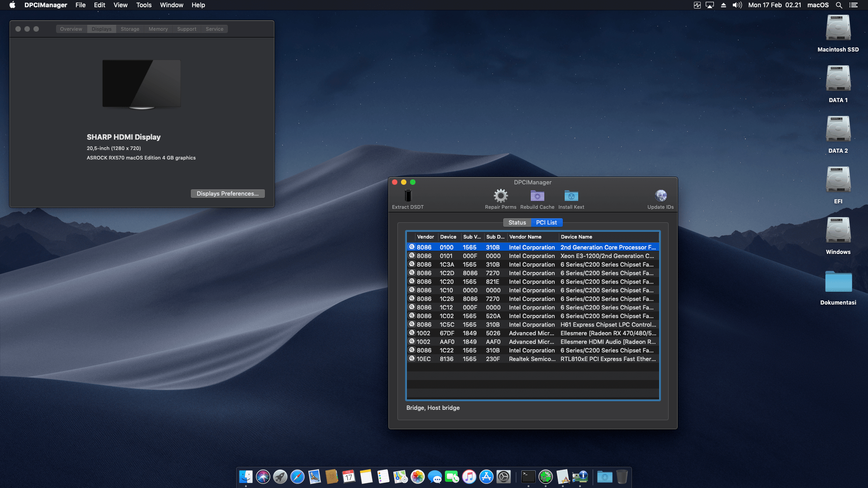The height and width of the screenshot is (488, 868).
Task: Click the lookup icon on the 67DF row
Action: coord(412,333)
